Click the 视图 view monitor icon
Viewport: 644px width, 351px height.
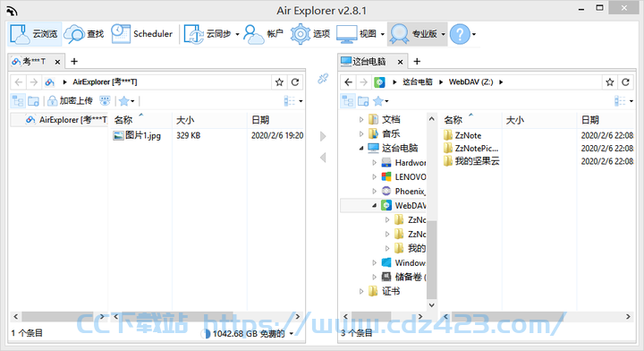[x=347, y=34]
